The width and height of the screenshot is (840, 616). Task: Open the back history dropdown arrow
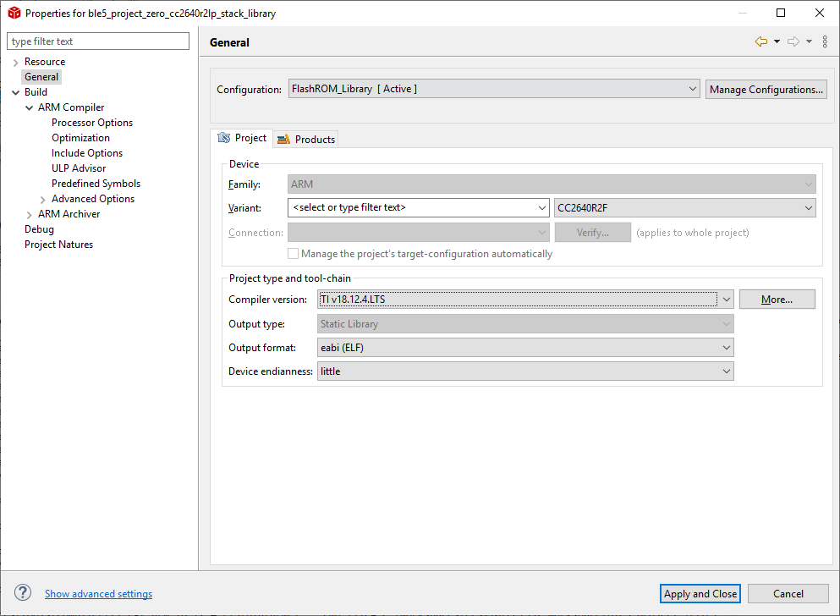pyautogui.click(x=777, y=41)
